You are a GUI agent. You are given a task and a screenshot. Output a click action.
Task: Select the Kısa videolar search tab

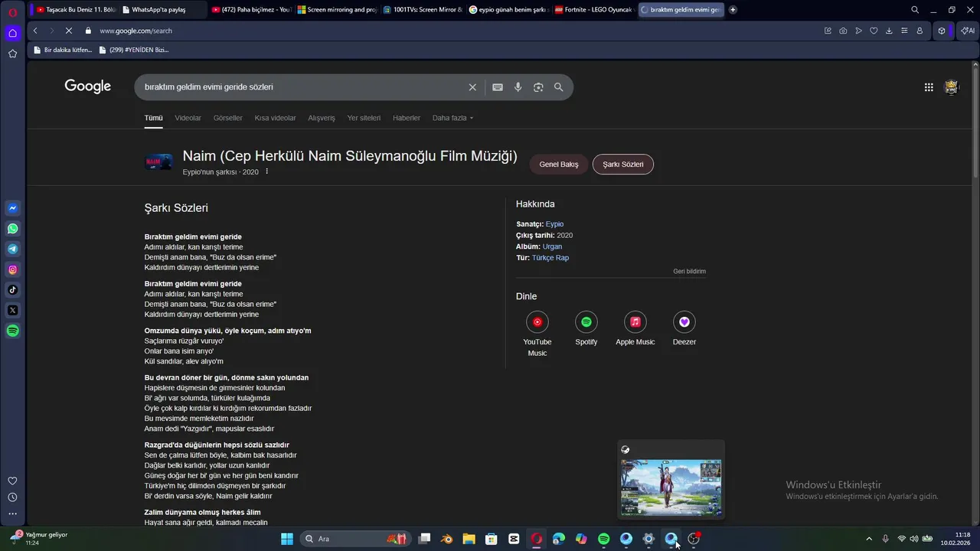point(275,118)
